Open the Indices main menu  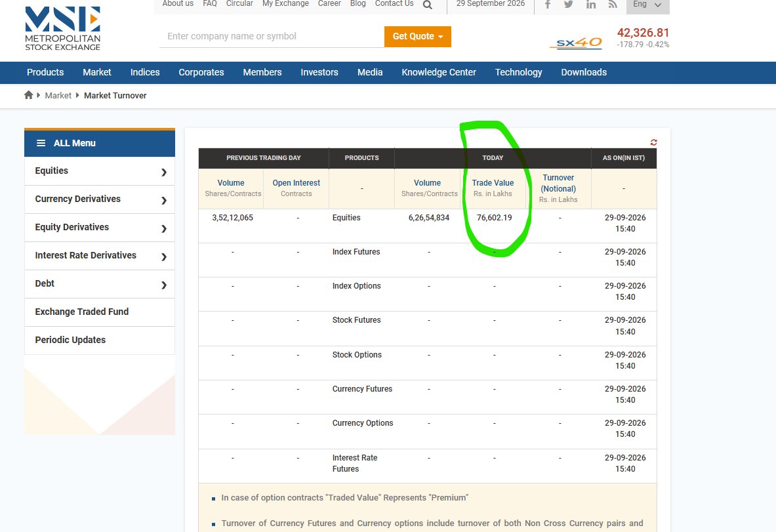point(145,72)
